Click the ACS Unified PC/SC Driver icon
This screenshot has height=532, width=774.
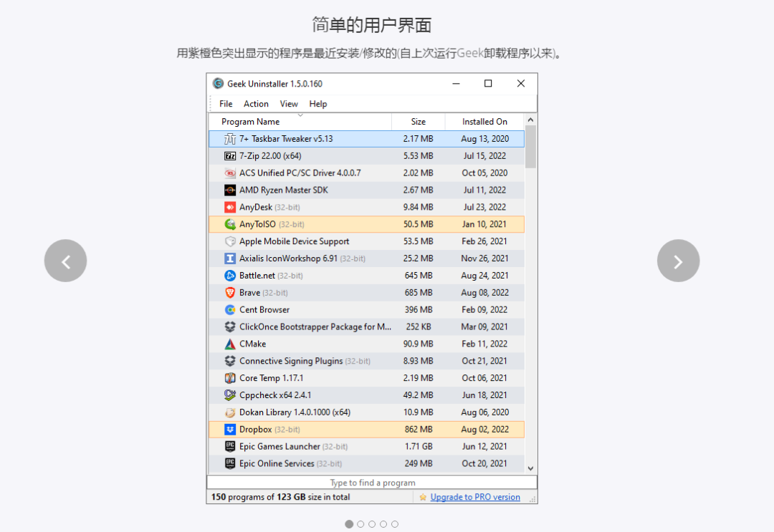[x=229, y=173]
